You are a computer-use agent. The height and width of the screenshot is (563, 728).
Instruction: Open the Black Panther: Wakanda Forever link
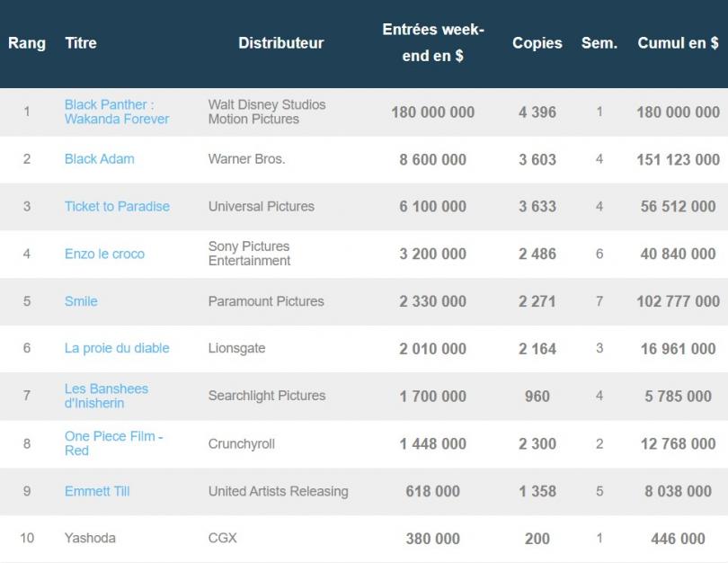click(x=116, y=112)
